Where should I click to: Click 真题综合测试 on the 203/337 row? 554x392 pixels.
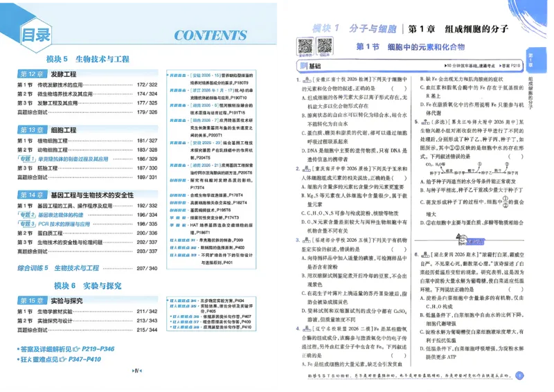pyautogui.click(x=32, y=251)
